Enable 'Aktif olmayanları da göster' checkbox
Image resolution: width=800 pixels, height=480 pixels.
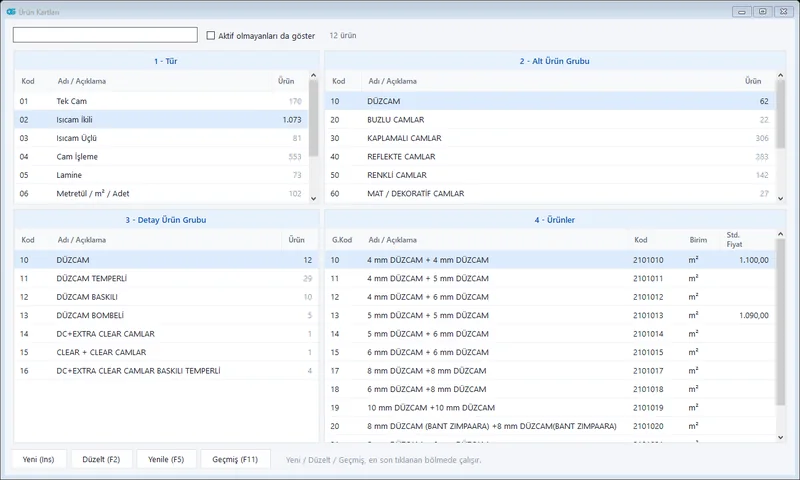point(211,35)
